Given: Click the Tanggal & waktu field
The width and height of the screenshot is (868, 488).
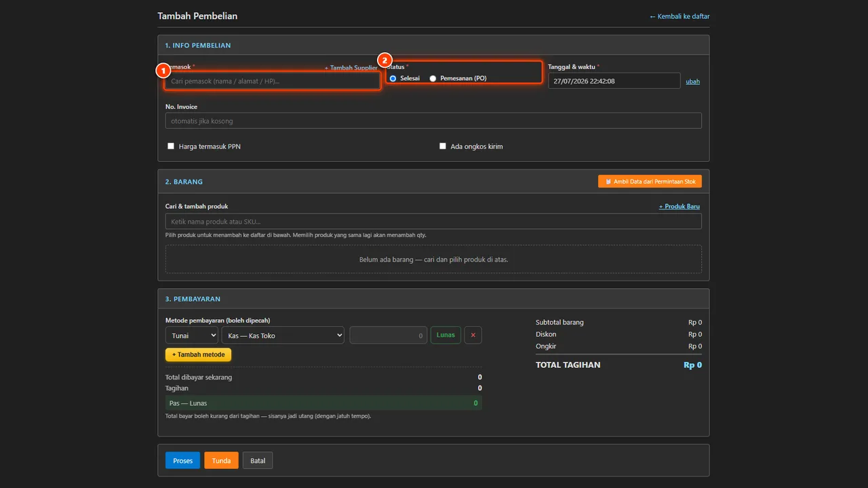Looking at the screenshot, I should [x=614, y=81].
